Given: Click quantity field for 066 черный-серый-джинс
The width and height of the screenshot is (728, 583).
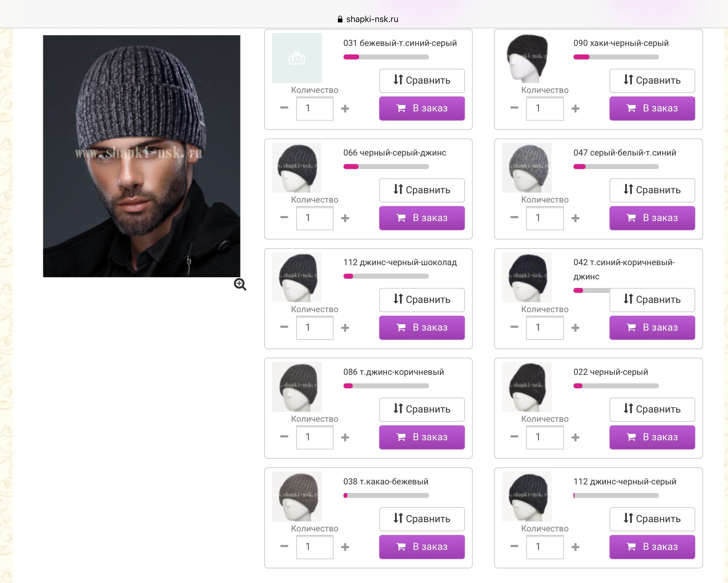Looking at the screenshot, I should [x=315, y=218].
